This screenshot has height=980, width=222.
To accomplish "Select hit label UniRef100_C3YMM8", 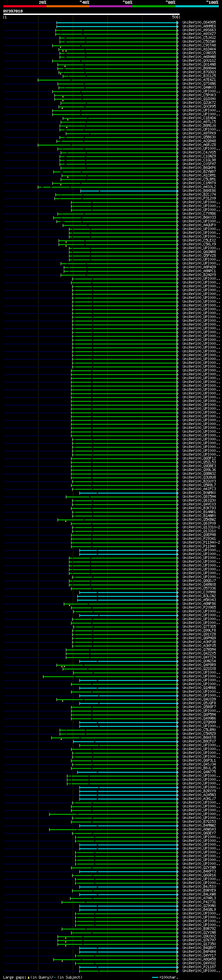I will [199, 592].
